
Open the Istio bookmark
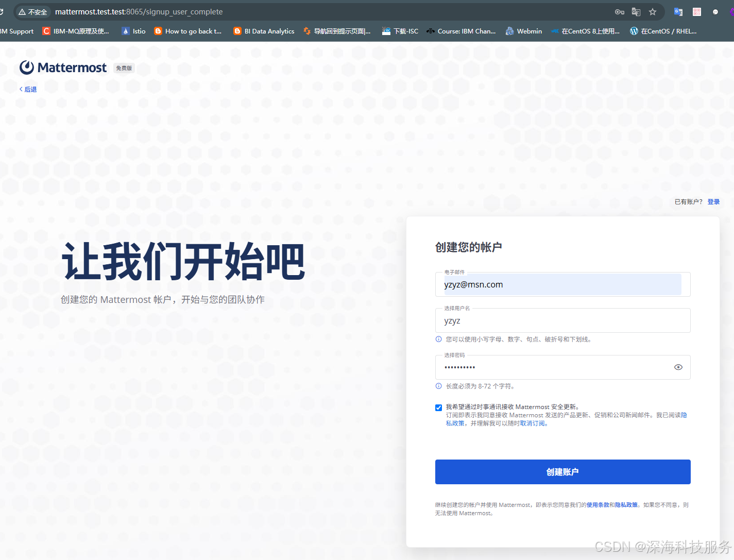pos(133,31)
